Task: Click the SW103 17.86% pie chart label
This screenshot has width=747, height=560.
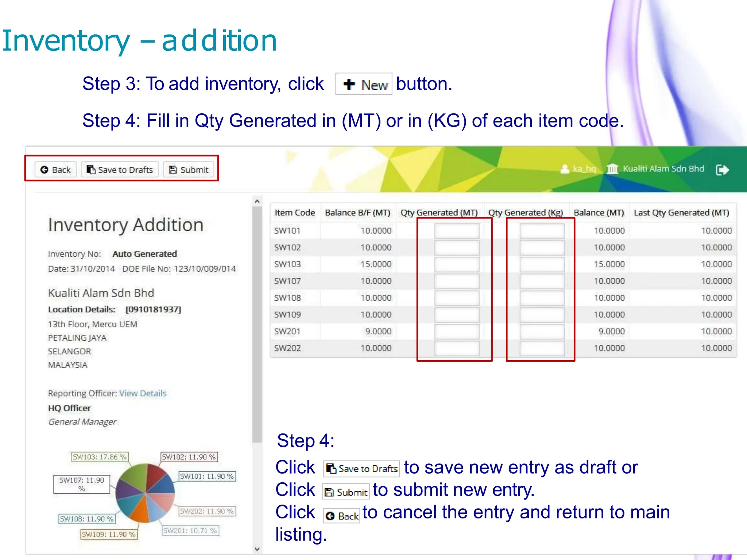Action: point(100,457)
